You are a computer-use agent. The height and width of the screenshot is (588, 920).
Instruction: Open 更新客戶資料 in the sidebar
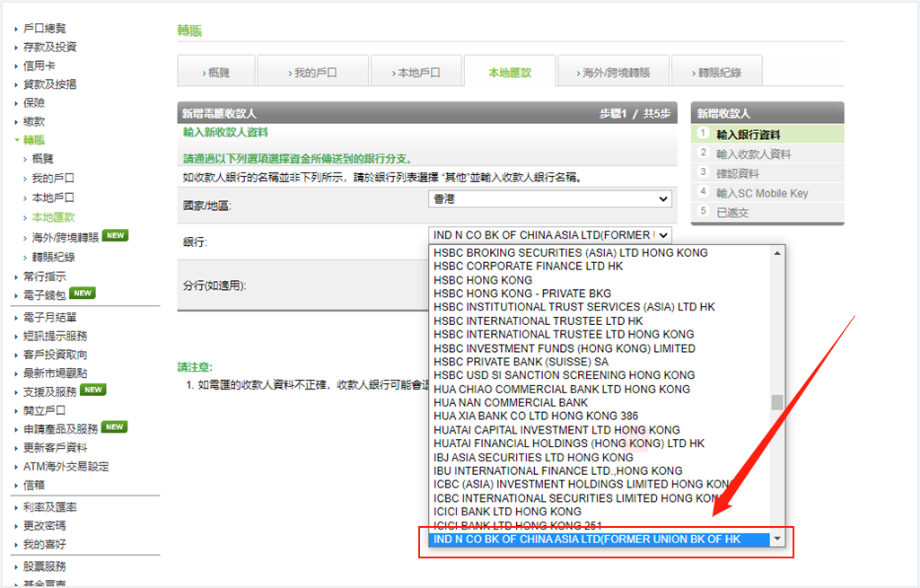point(55,448)
